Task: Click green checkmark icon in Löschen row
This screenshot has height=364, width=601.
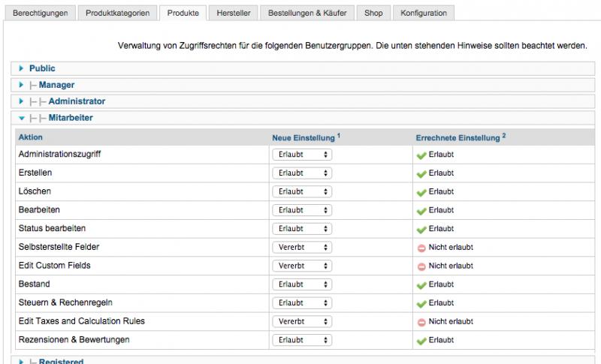Action: (x=421, y=192)
